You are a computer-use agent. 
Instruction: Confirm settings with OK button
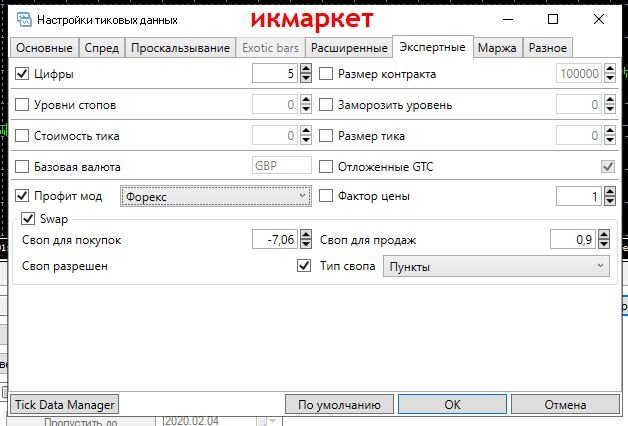453,404
